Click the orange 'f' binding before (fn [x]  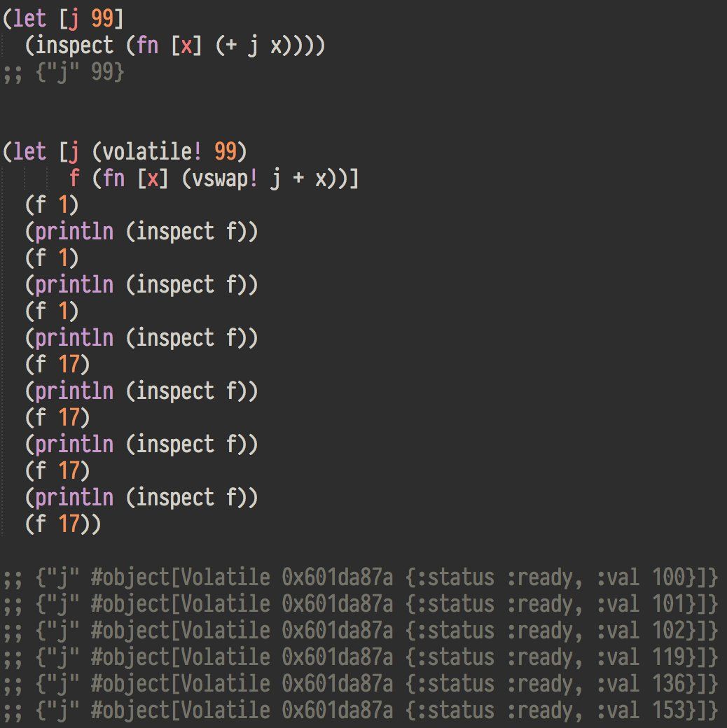coord(74,178)
